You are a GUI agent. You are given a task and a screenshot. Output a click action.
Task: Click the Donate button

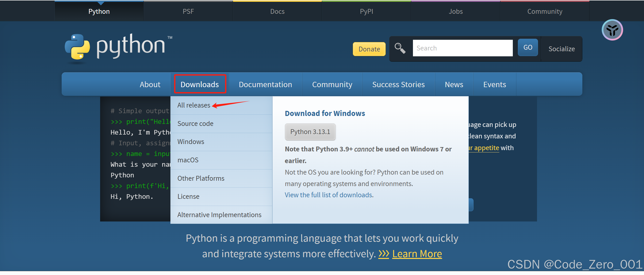coord(369,49)
